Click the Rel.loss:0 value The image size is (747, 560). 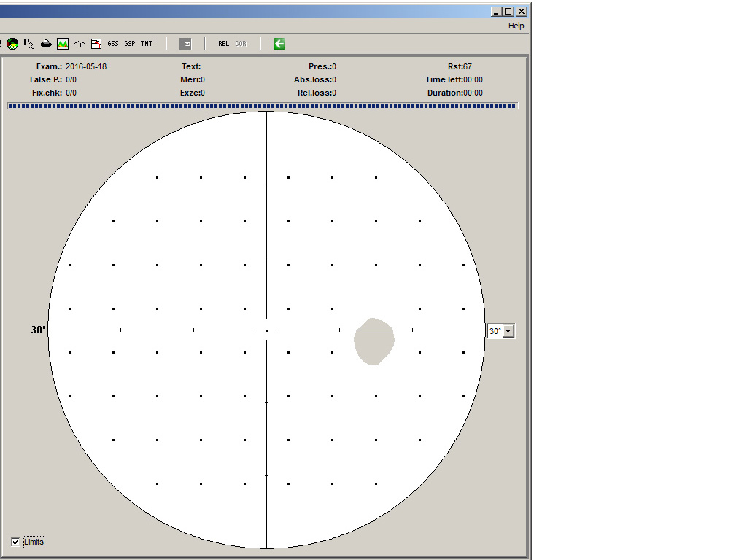click(317, 93)
